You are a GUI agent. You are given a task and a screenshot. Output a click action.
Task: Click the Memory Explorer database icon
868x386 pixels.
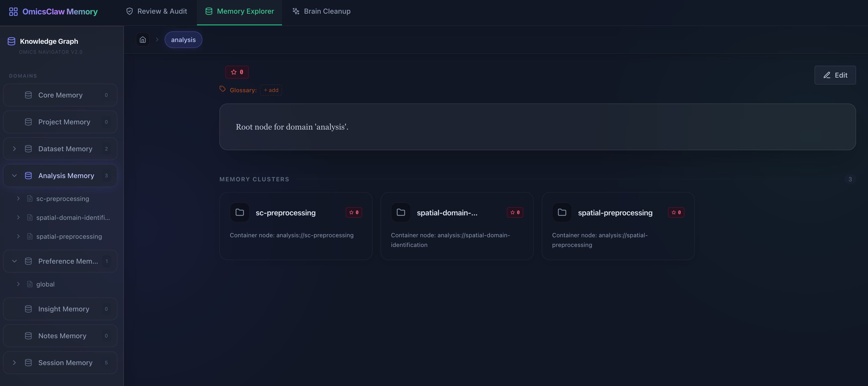tap(209, 11)
